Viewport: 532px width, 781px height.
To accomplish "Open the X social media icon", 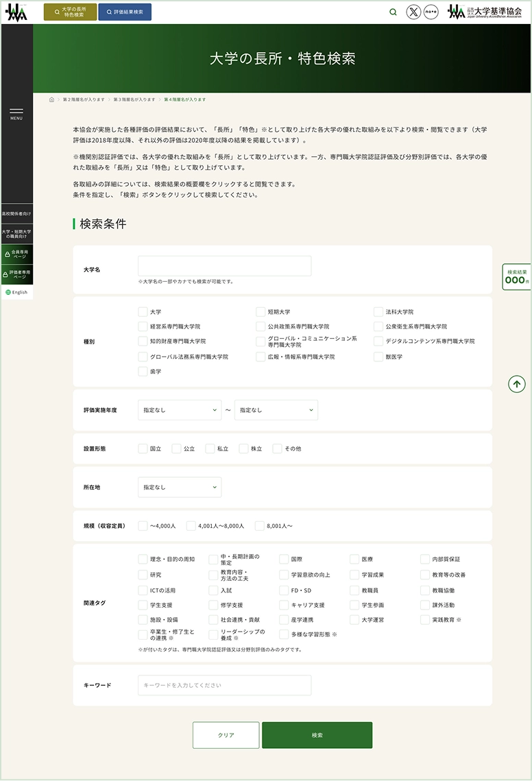I will [x=413, y=12].
